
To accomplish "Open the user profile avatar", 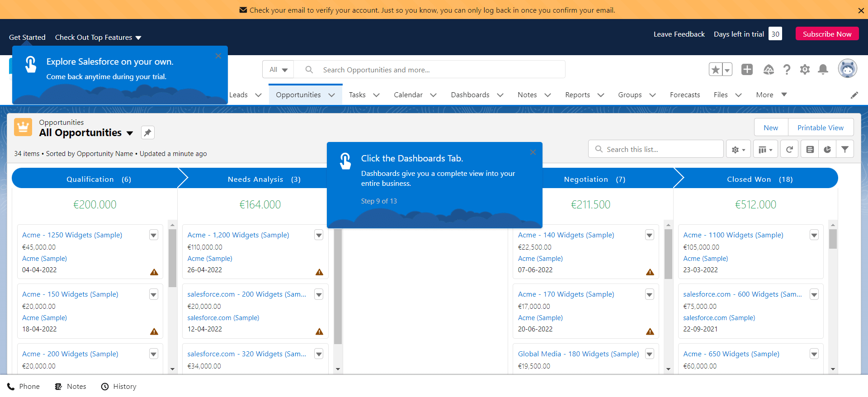I will [847, 69].
